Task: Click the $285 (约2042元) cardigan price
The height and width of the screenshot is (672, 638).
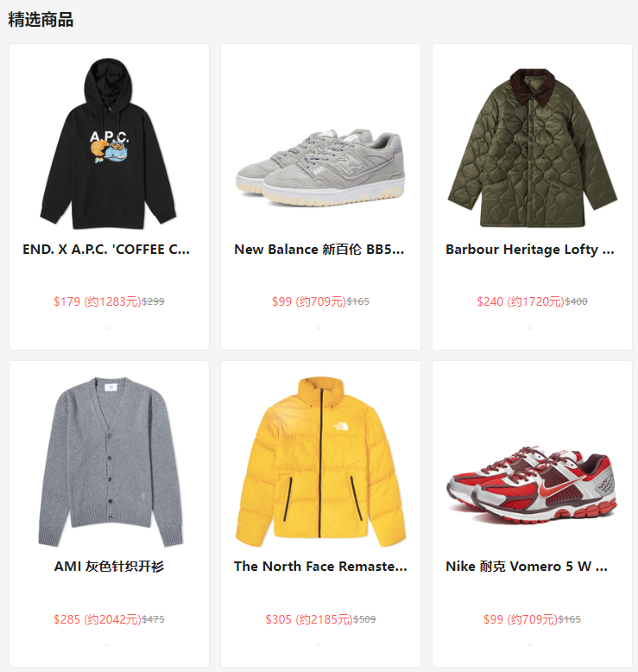Action: [98, 619]
